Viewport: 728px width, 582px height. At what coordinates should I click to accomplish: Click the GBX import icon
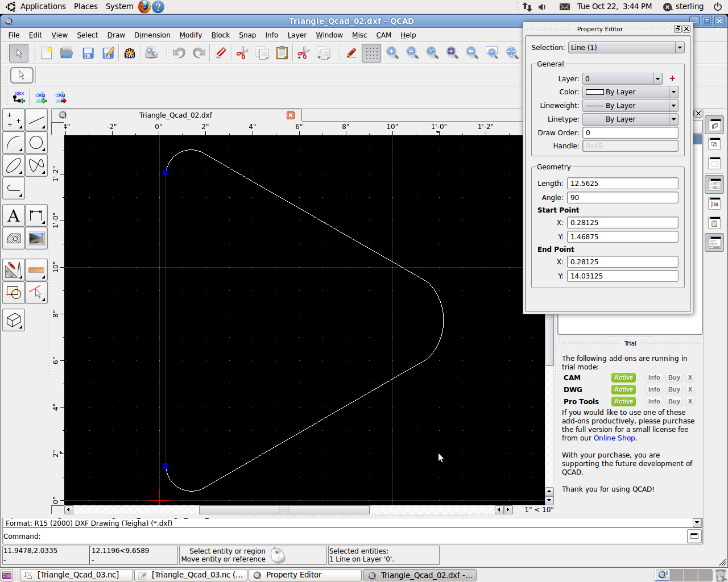coord(19,98)
